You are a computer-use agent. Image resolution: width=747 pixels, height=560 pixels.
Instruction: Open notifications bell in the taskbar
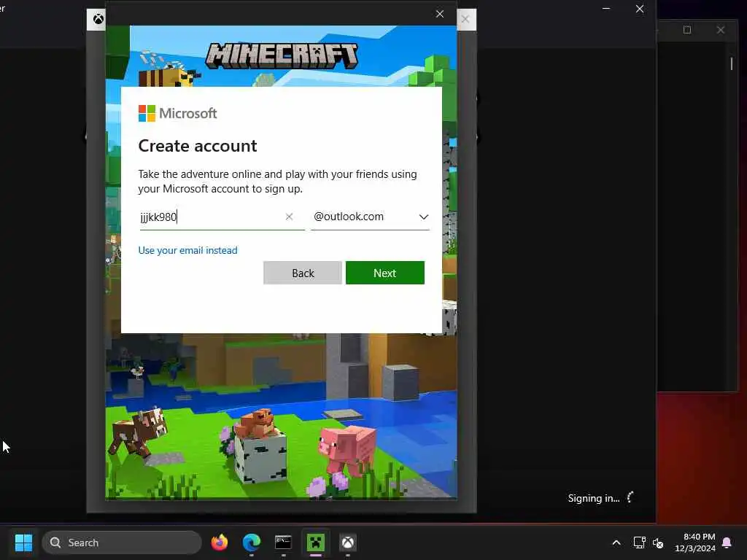[x=727, y=542]
